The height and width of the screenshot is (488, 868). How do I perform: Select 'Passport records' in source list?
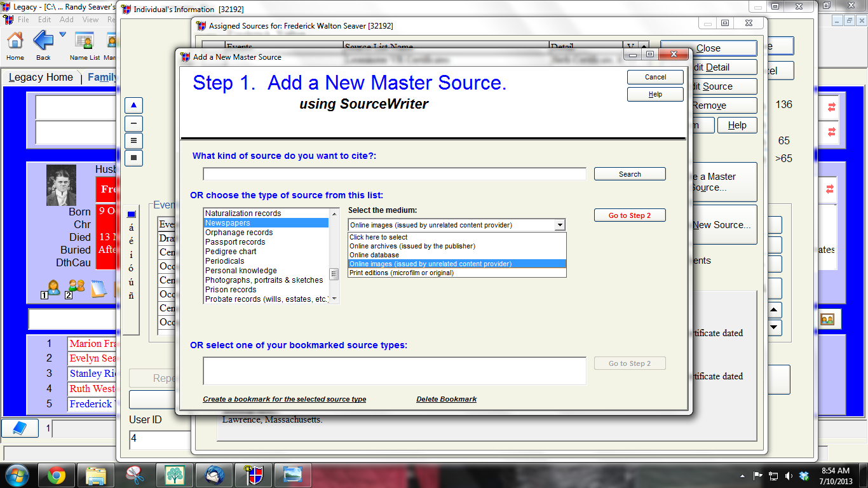(x=266, y=242)
